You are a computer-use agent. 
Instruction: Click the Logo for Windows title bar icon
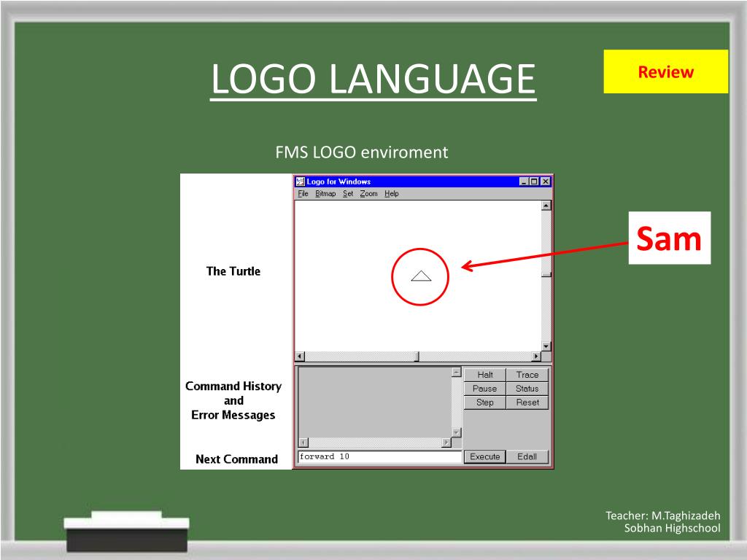[x=300, y=182]
